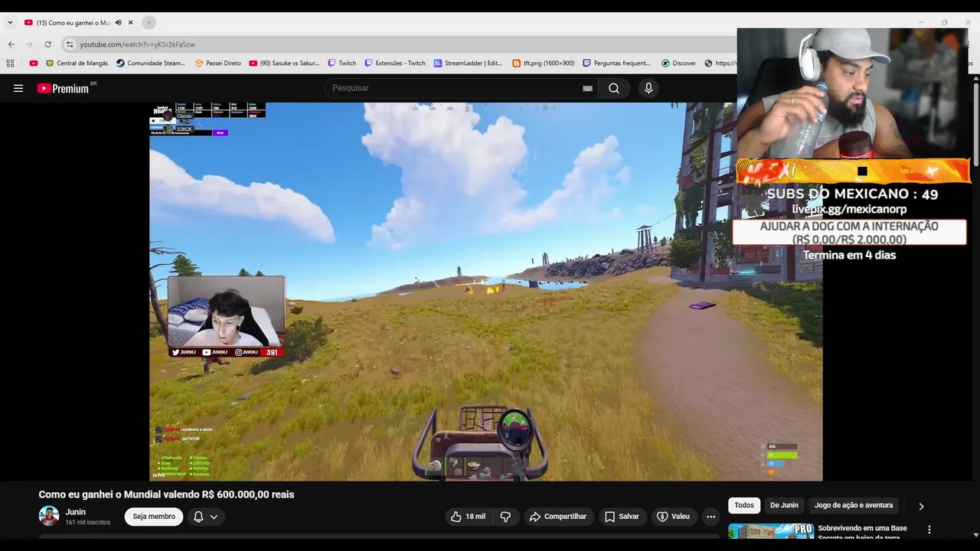Click the magnifier search button

[x=614, y=88]
